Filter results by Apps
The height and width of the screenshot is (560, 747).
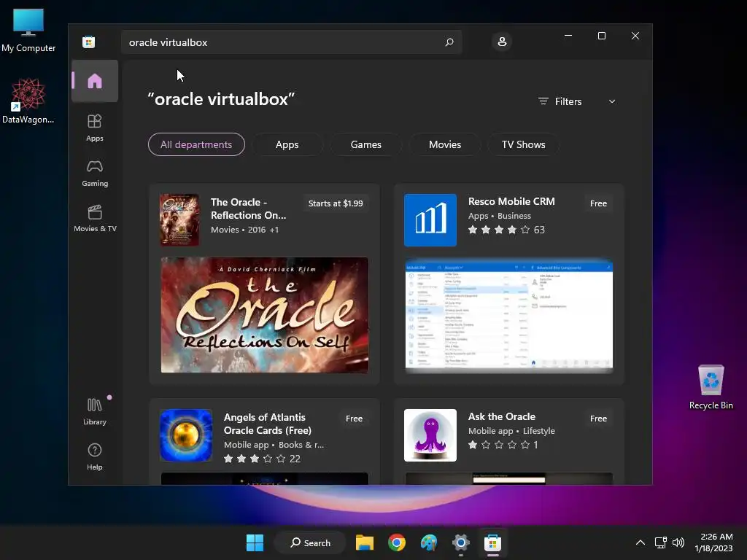click(287, 144)
